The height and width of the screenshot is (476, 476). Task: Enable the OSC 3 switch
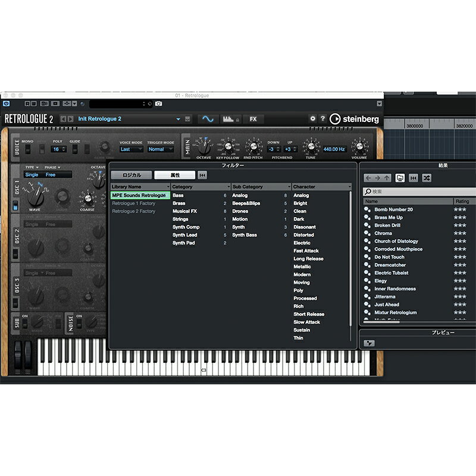[x=15, y=302]
